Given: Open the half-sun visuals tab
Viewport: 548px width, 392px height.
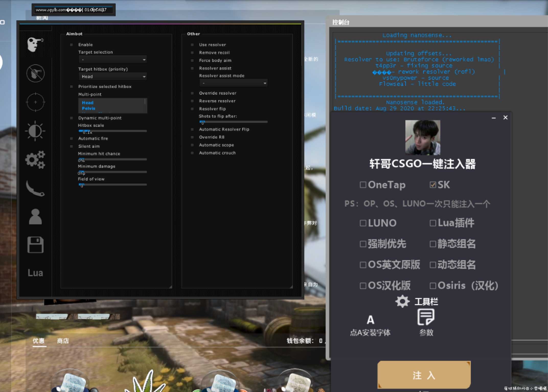Looking at the screenshot, I should pyautogui.click(x=35, y=131).
